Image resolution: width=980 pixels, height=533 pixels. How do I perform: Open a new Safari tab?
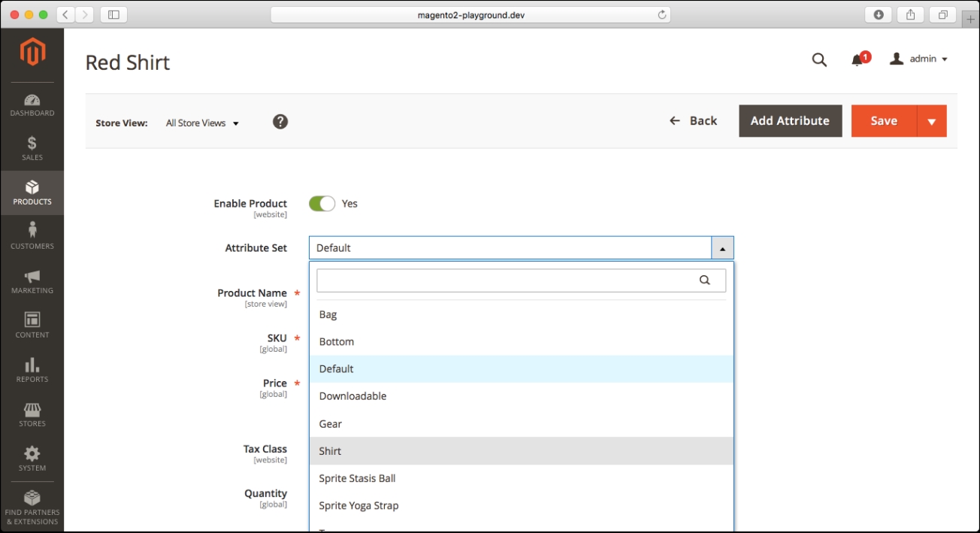(x=971, y=19)
